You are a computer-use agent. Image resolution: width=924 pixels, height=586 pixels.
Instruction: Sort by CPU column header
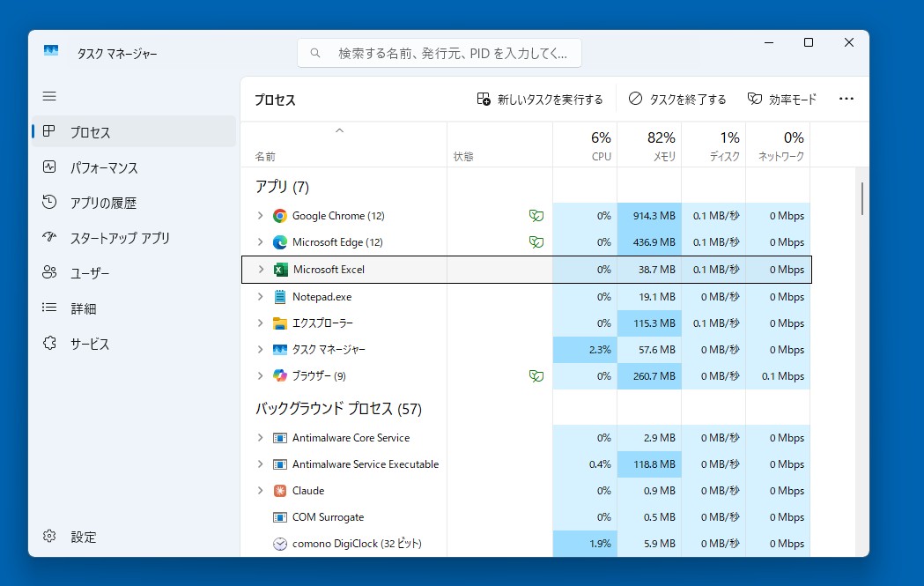[585, 145]
